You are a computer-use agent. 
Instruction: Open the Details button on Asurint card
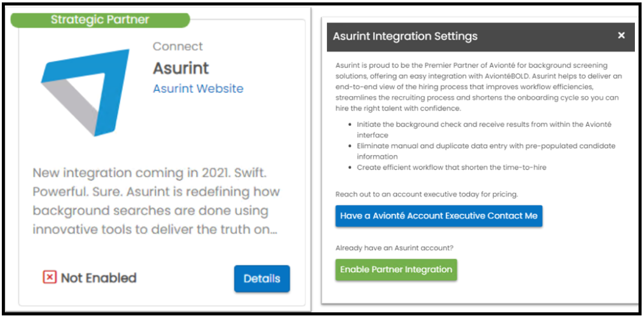[x=262, y=278]
